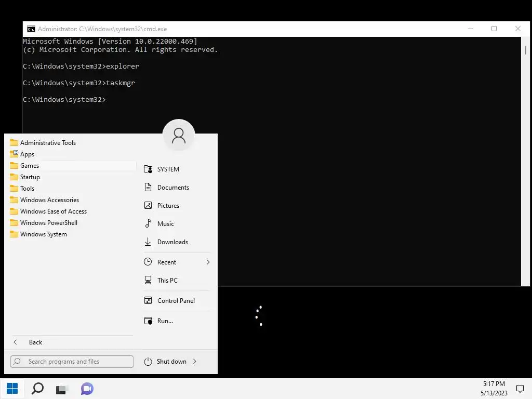Click the Downloads arrow icon
This screenshot has height=399, width=532.
148,242
